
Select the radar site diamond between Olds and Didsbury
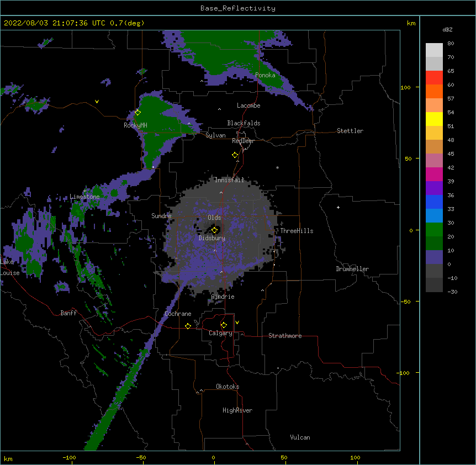pyautogui.click(x=215, y=230)
